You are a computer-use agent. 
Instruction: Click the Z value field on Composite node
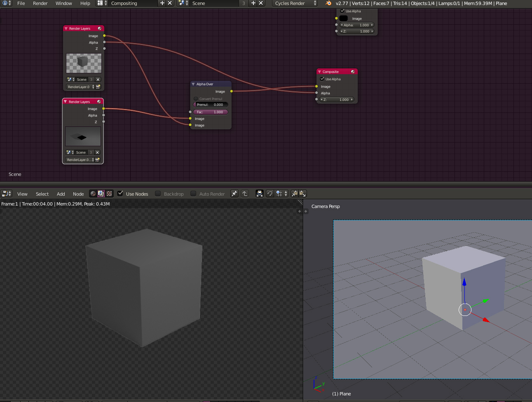click(337, 100)
